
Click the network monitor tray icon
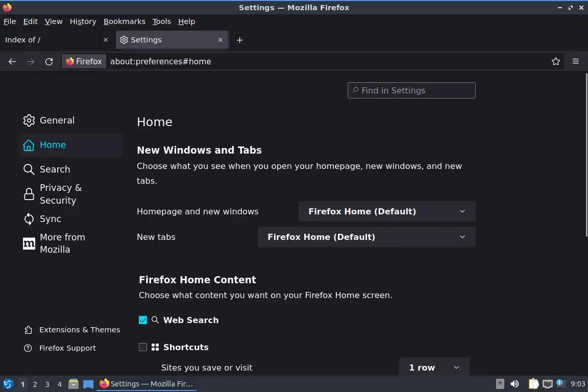click(x=548, y=384)
